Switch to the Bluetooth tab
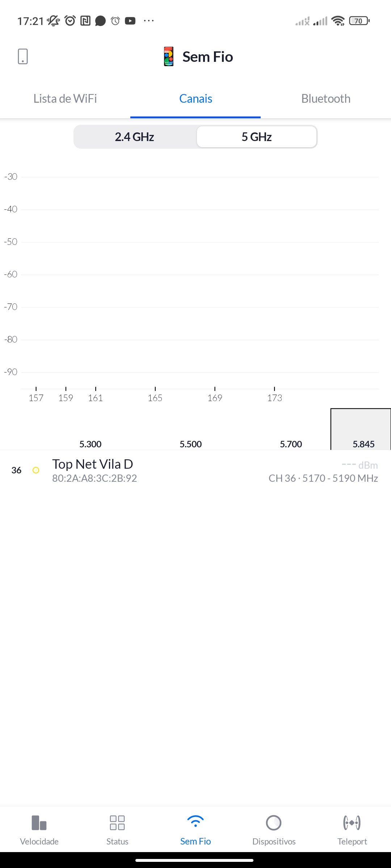 pos(326,99)
